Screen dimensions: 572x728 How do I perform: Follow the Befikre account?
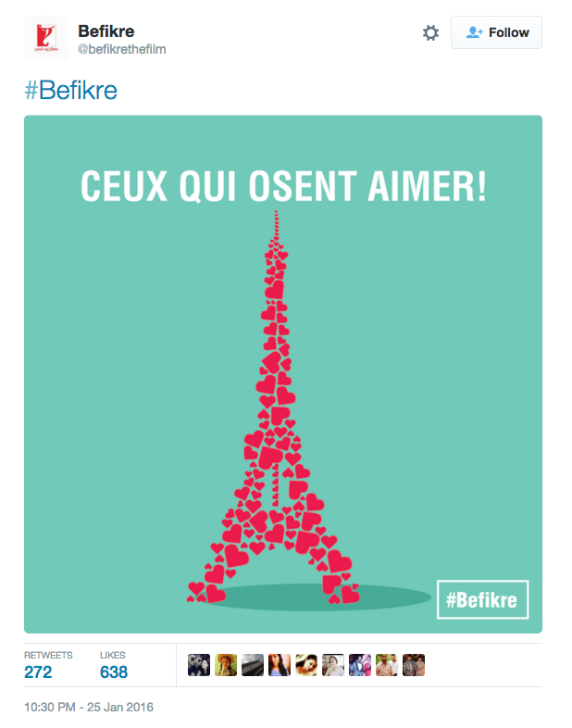pyautogui.click(x=496, y=32)
